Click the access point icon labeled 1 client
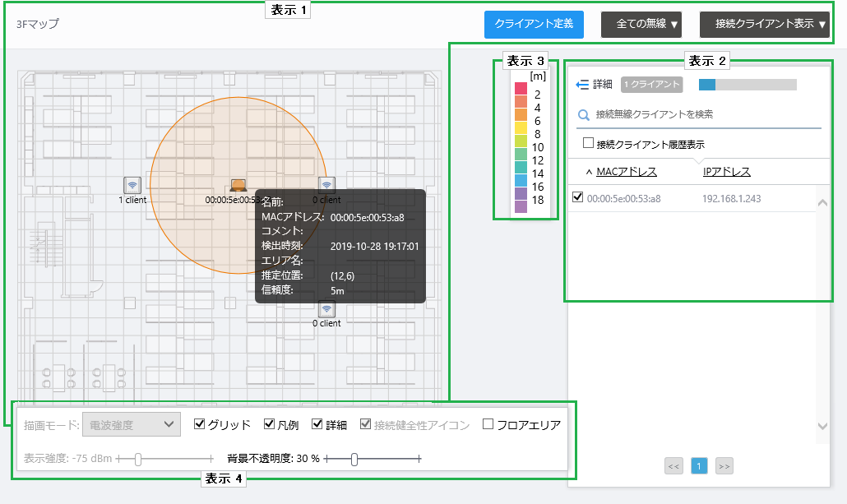The image size is (847, 504). [132, 185]
